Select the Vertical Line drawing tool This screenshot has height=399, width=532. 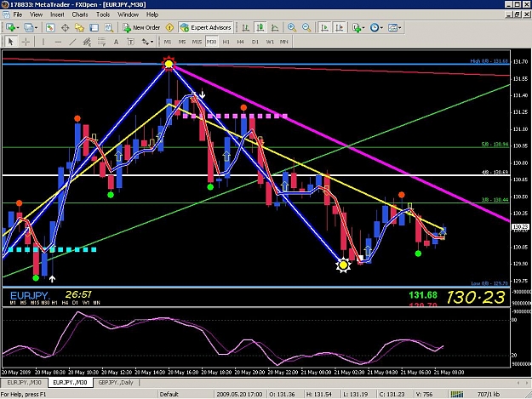(x=43, y=42)
